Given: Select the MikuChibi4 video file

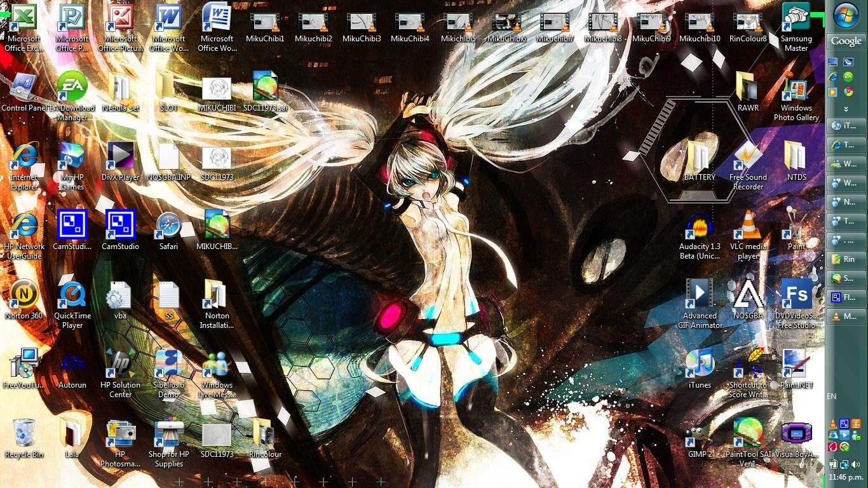Looking at the screenshot, I should click(410, 28).
